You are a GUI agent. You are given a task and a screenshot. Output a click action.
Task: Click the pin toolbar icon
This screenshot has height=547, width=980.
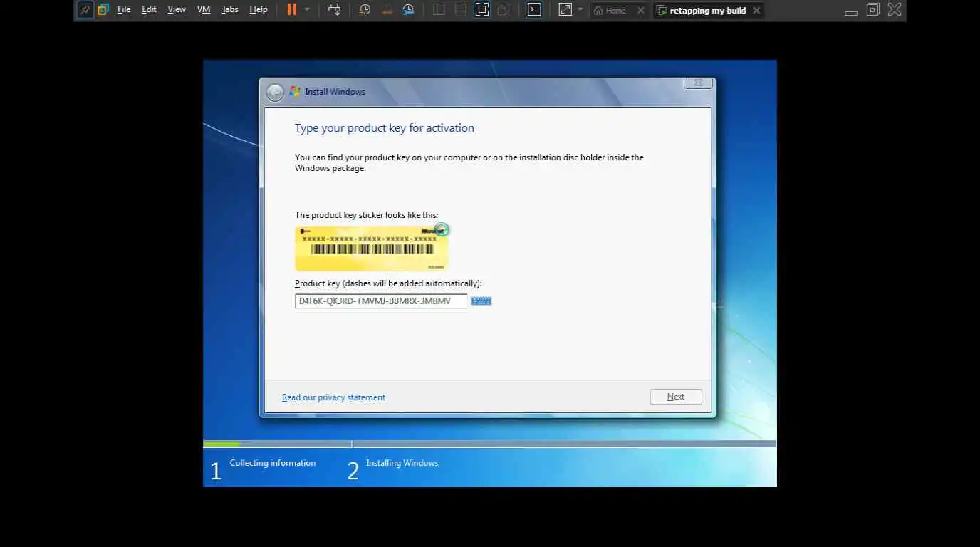pyautogui.click(x=85, y=10)
